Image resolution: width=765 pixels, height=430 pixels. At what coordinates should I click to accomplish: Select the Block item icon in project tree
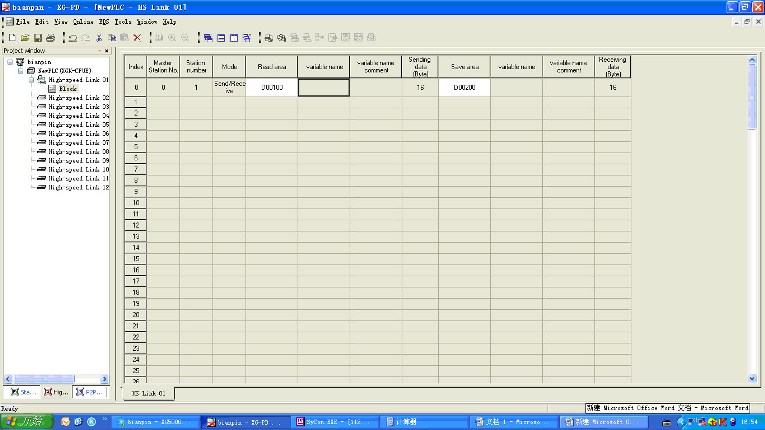[52, 88]
